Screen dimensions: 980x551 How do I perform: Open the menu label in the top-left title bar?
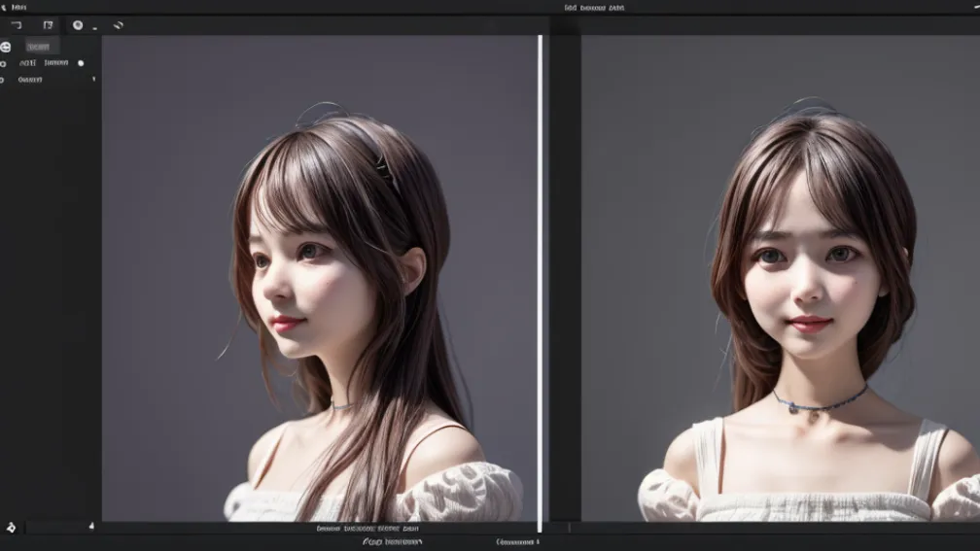coord(18,8)
